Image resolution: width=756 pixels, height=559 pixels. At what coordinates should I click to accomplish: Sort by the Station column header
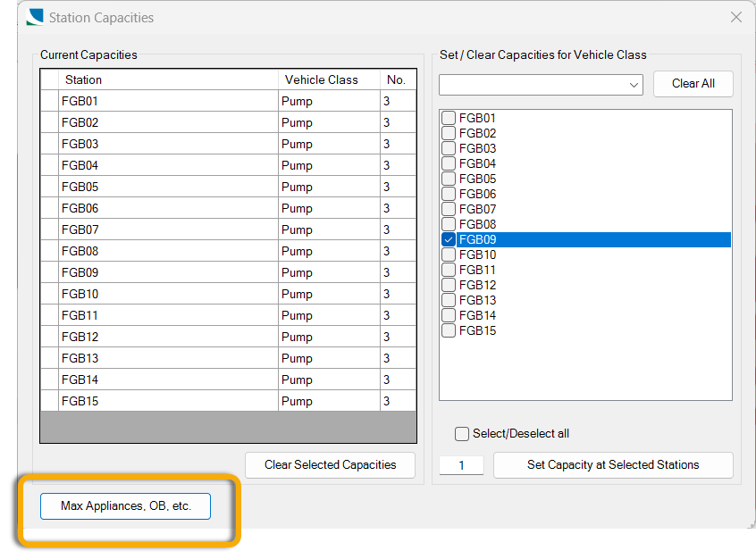(168, 79)
